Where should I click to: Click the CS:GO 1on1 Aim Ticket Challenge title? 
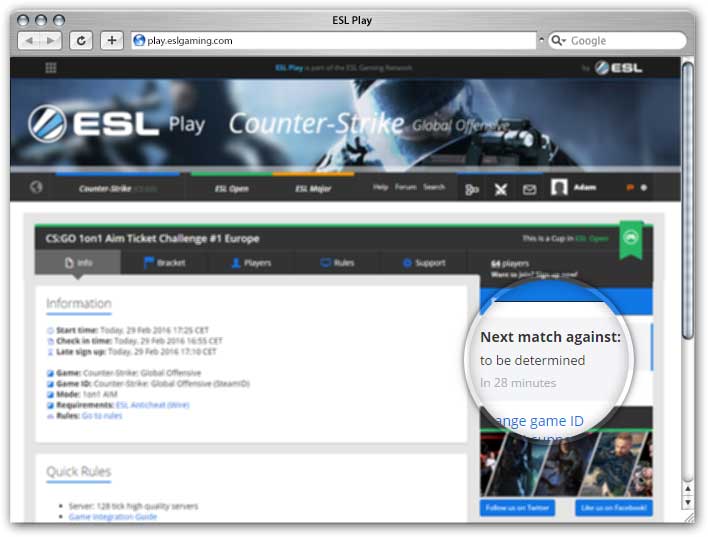(153, 238)
